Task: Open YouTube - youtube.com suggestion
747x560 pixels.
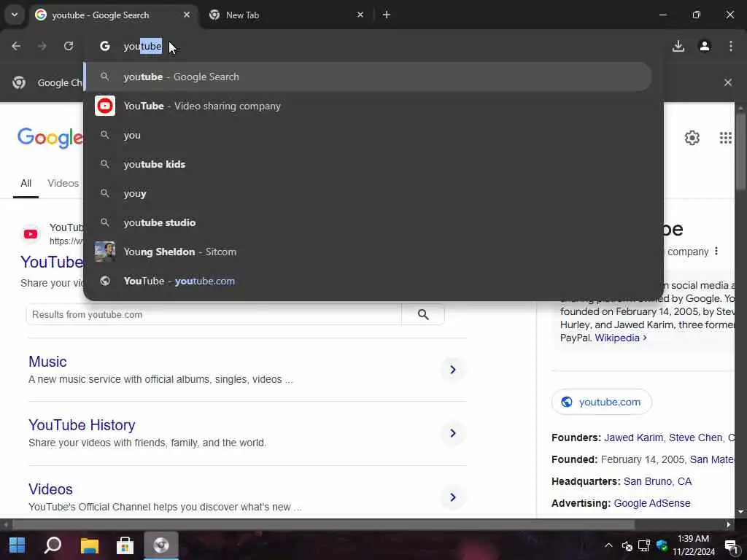Action: coord(368,281)
